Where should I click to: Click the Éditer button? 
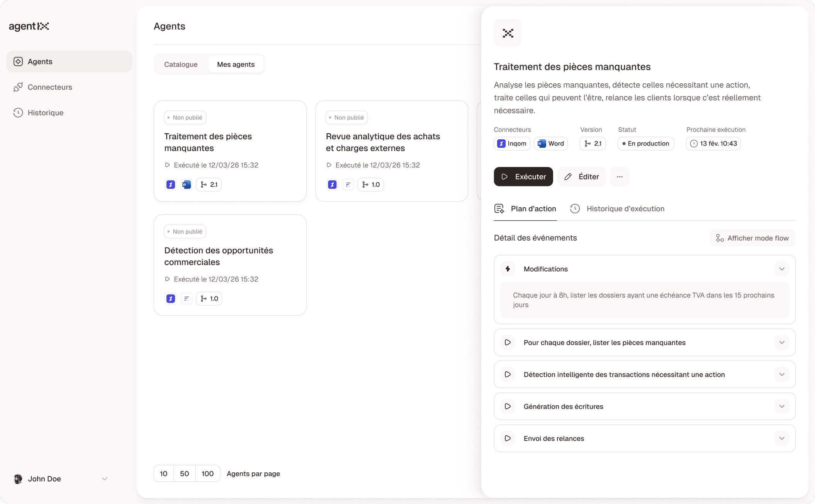581,176
